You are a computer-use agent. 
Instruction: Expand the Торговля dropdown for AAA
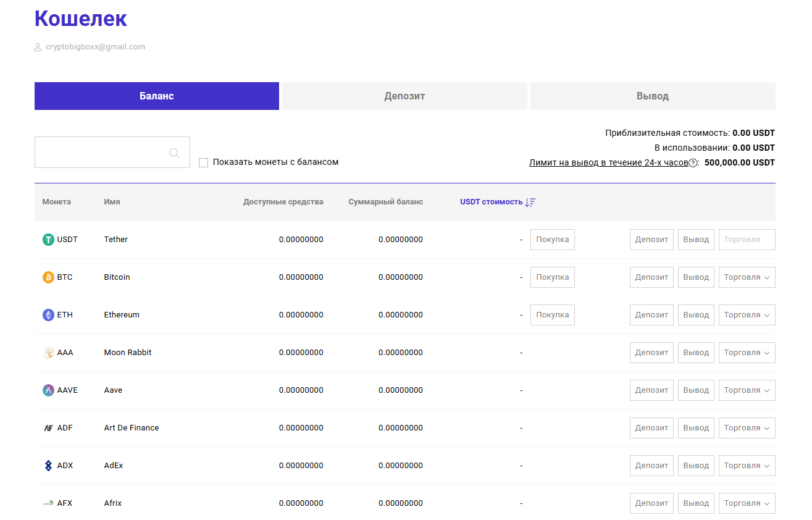[747, 353]
